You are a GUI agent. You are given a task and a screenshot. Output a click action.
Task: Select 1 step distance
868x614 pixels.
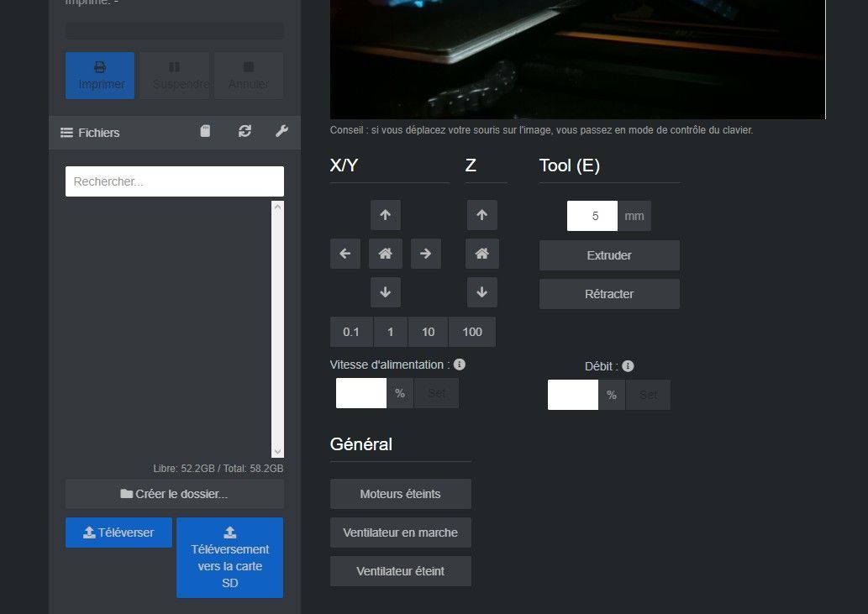click(x=390, y=332)
